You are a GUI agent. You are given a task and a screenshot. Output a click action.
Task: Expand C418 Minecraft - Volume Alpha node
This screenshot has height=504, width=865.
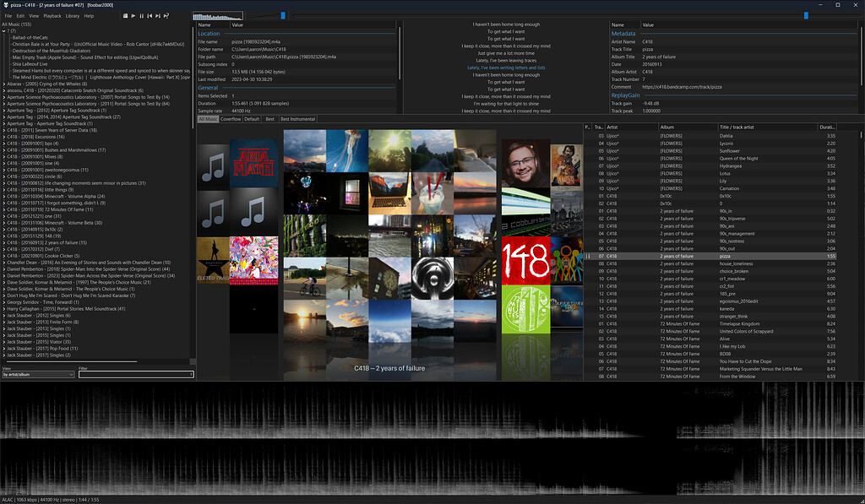pyautogui.click(x=4, y=197)
